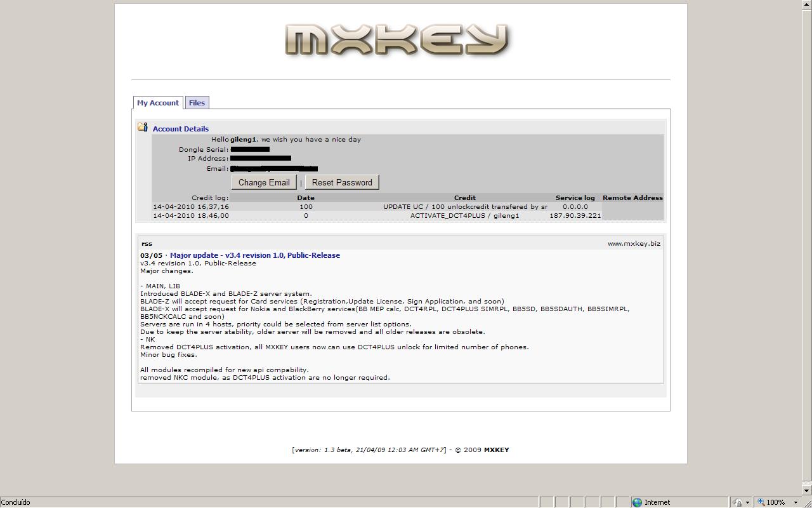Click the '- MAIN, LIB' line
Screen dimensions: 812x508
(160, 286)
